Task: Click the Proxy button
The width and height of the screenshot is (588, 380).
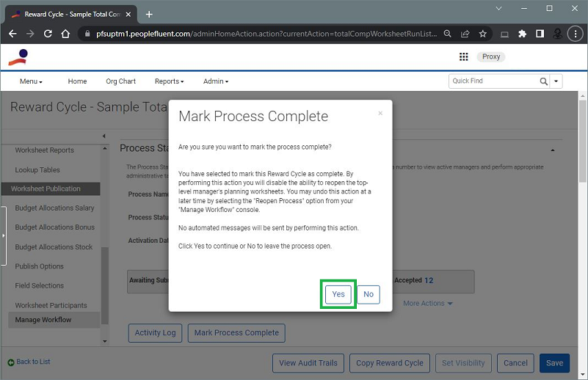Action: (x=491, y=56)
